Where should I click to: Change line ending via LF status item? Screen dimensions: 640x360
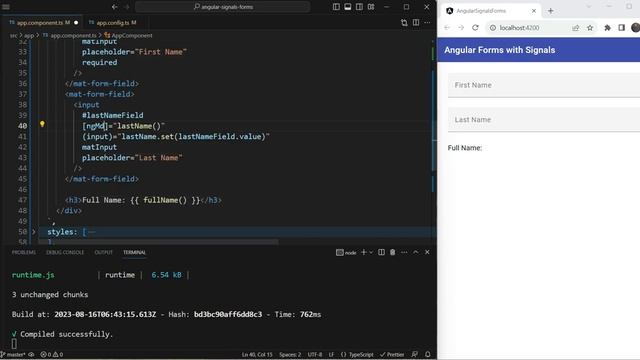coord(331,355)
